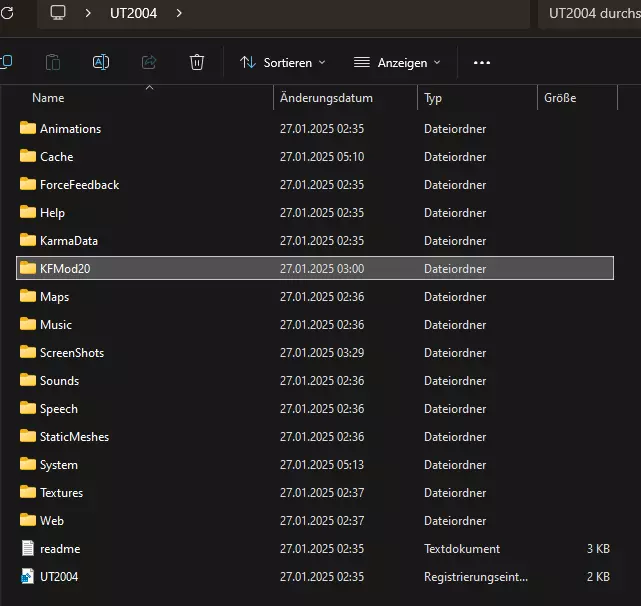
Task: Click the Cache folder name
Action: click(56, 157)
